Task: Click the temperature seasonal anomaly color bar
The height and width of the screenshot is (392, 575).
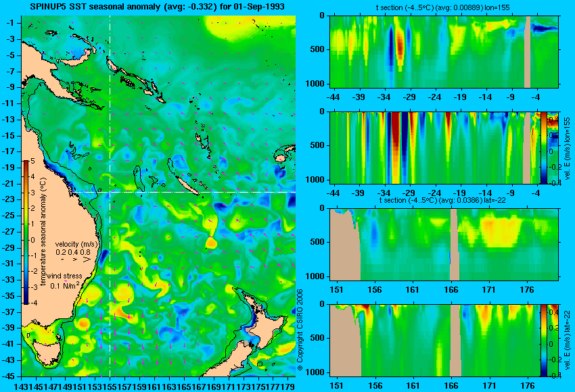Action: coord(26,232)
